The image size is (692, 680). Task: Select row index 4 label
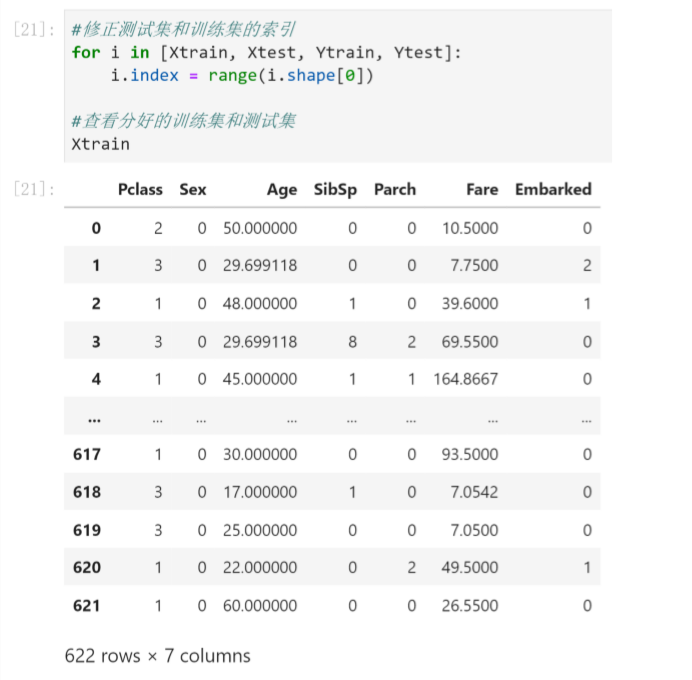[96, 379]
